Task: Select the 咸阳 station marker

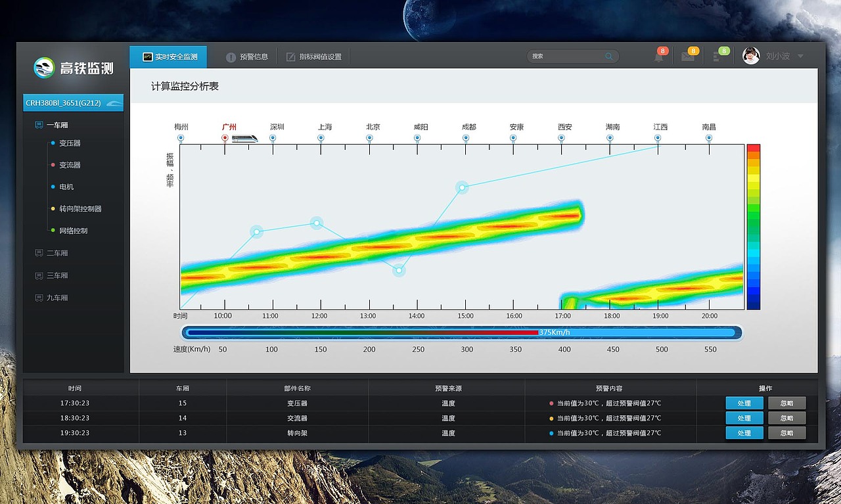Action: [x=417, y=138]
